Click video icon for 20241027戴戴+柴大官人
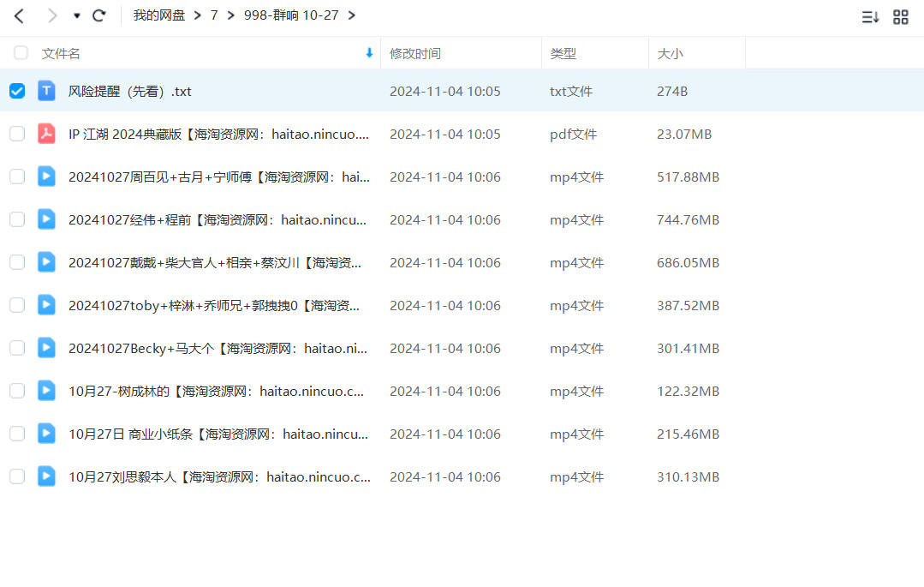The height and width of the screenshot is (587, 924). (46, 262)
